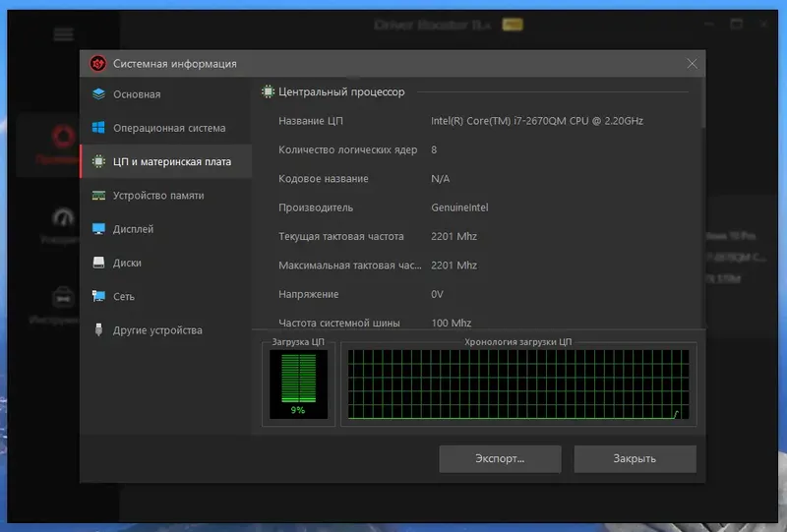Click the USB plug icon for Другие устройства
787x532 pixels.
tap(99, 329)
